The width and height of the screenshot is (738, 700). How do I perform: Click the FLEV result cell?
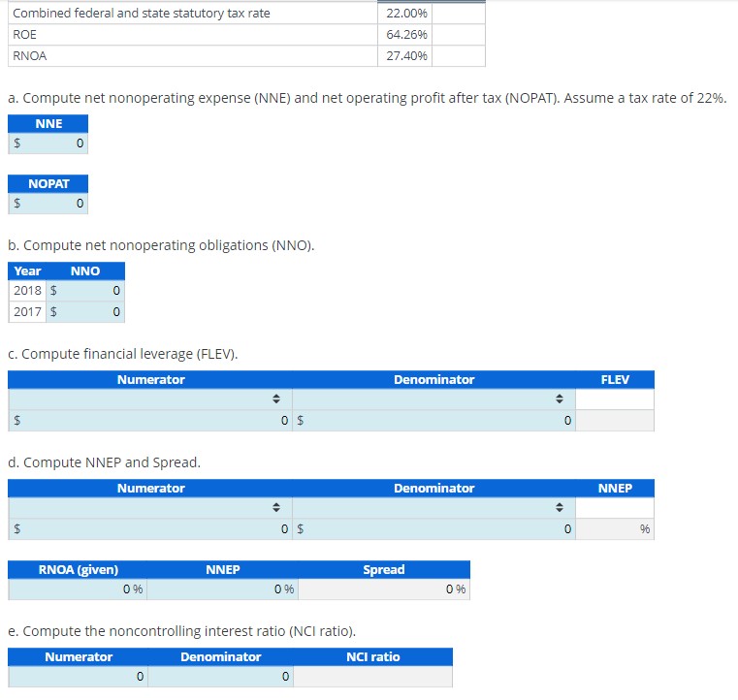[615, 420]
